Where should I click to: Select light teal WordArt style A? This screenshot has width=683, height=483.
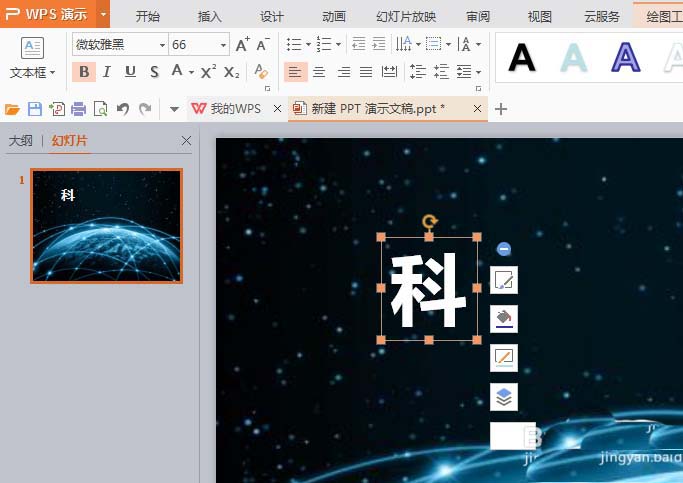pos(573,57)
